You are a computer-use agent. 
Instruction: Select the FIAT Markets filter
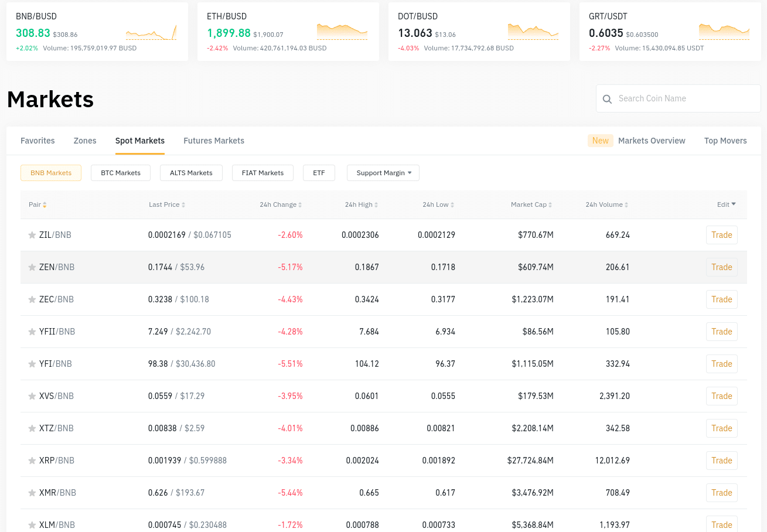pos(263,173)
